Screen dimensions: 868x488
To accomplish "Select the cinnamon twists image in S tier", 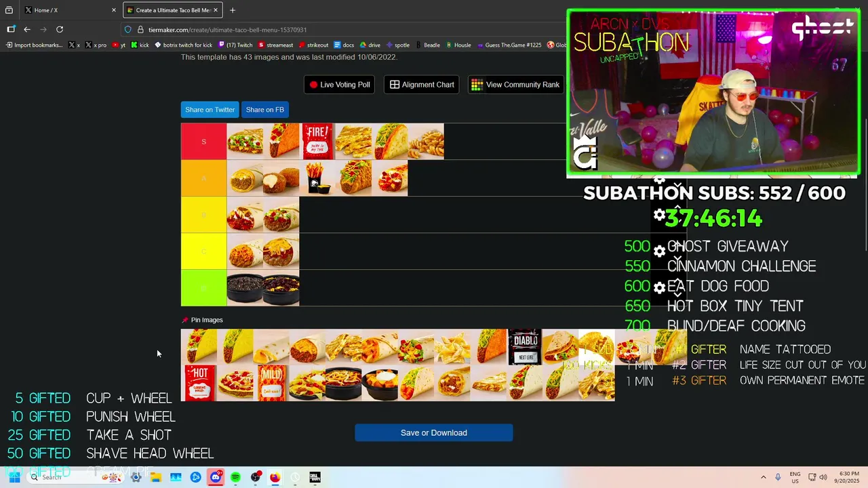I will (x=426, y=142).
